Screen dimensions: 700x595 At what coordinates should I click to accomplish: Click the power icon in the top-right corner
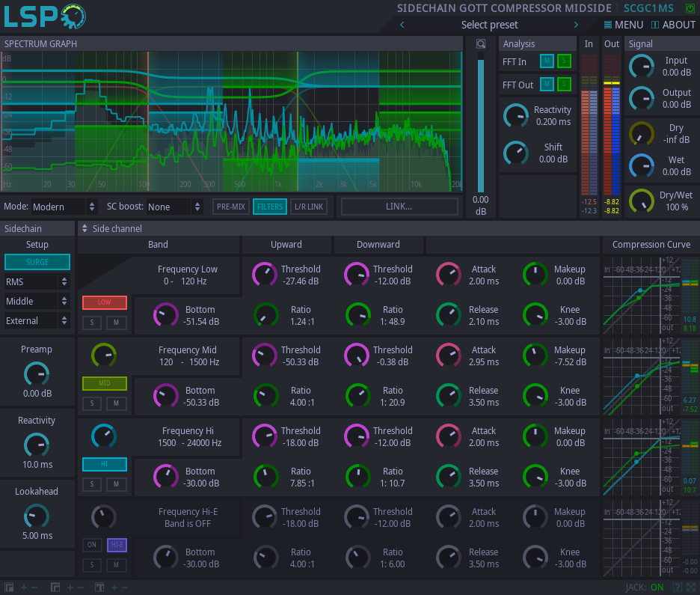pyautogui.click(x=690, y=7)
